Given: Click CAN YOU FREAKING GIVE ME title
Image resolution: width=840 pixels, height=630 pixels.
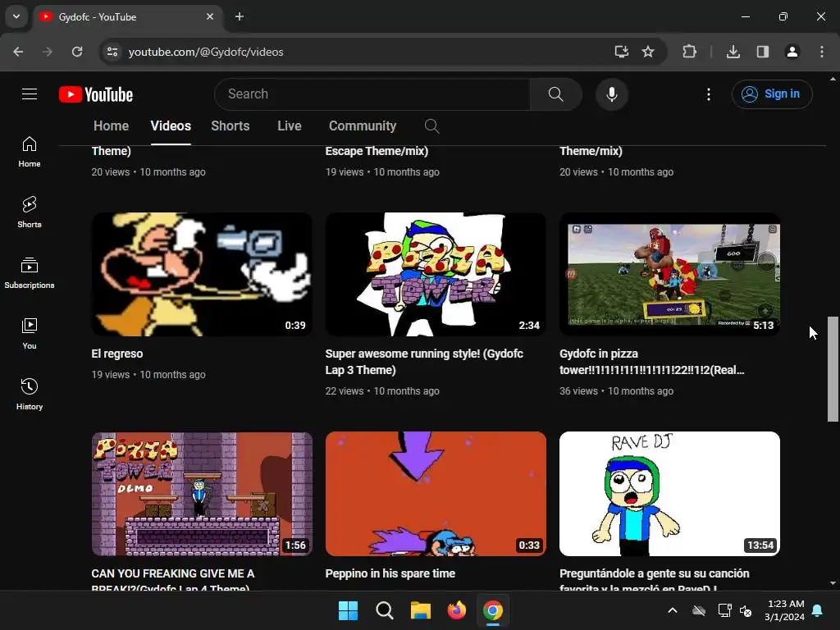Looking at the screenshot, I should pos(173,580).
